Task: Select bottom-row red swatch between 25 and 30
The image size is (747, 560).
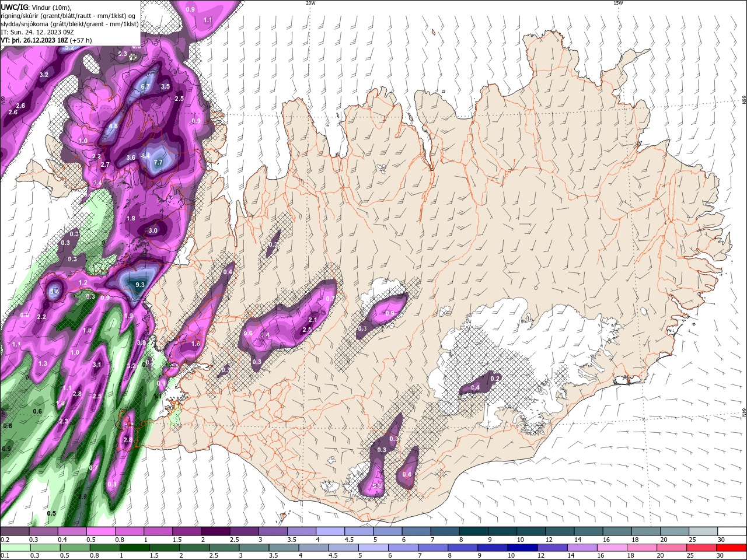Action: pos(702,548)
